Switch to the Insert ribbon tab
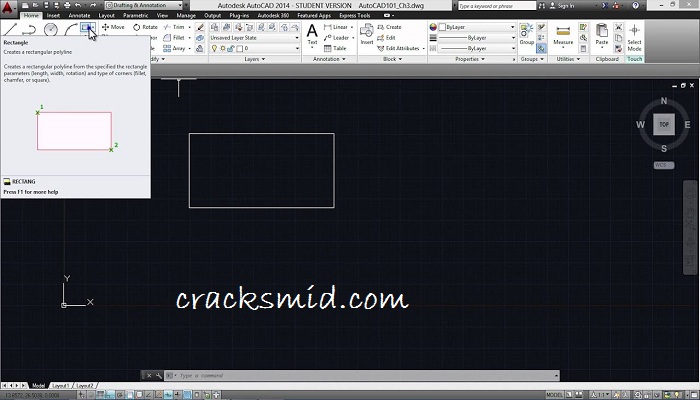 (x=53, y=15)
